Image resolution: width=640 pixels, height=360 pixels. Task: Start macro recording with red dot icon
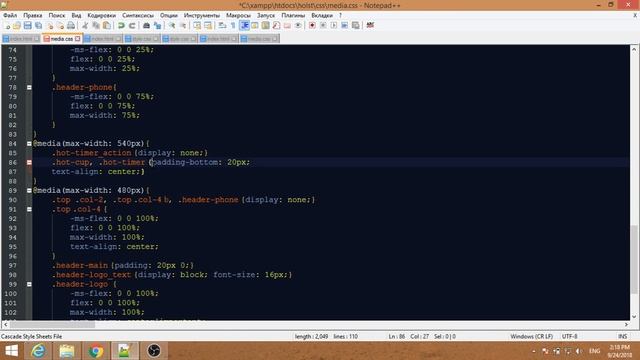(312, 26)
